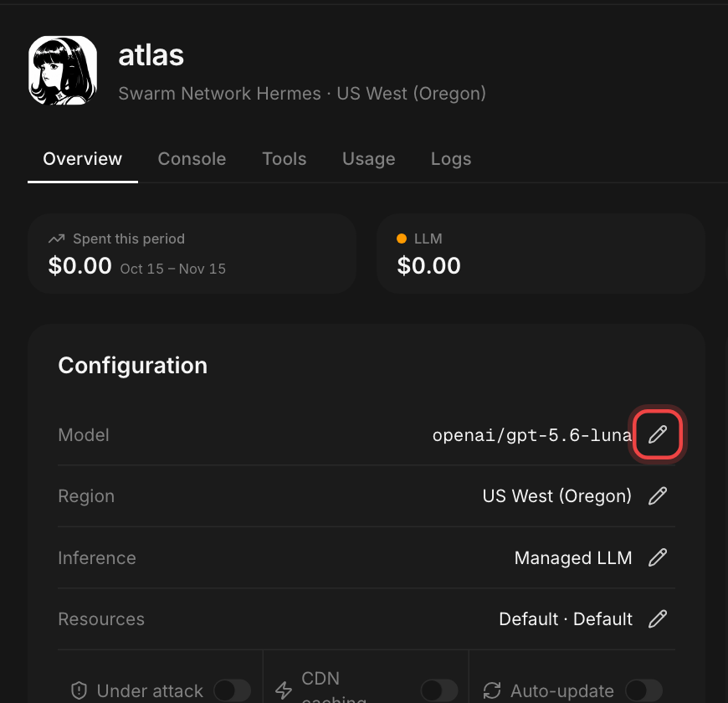The height and width of the screenshot is (703, 728).
Task: Edit the Region pencil icon
Action: click(658, 496)
